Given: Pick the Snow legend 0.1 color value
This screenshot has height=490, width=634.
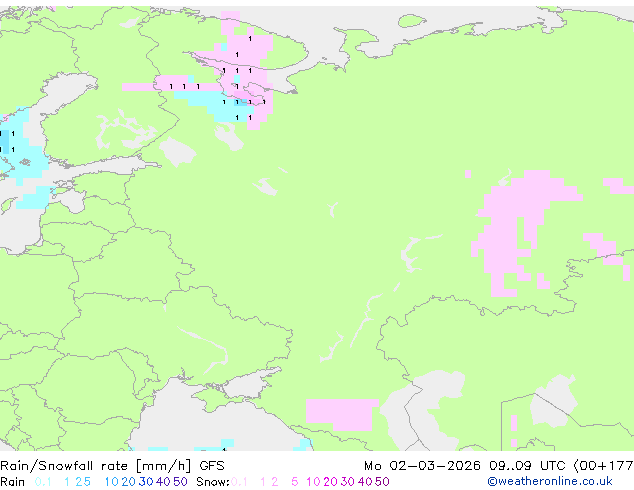Looking at the screenshot, I should [239, 482].
